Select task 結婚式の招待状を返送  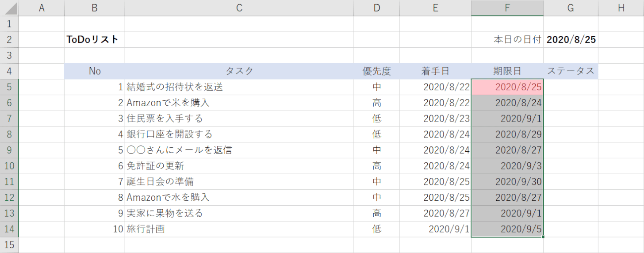point(239,87)
